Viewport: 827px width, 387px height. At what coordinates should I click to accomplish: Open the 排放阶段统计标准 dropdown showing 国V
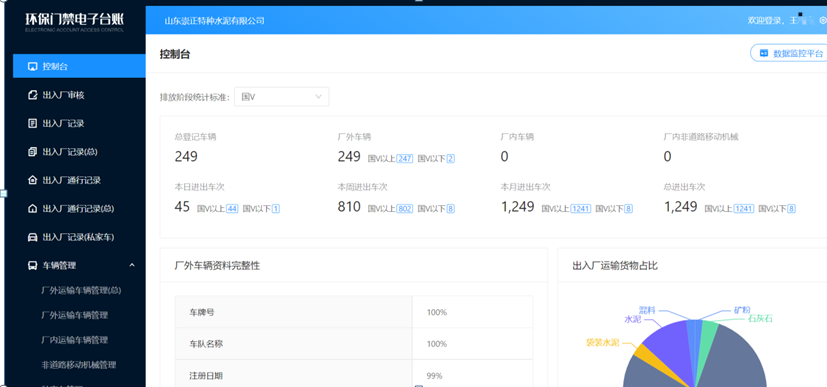click(282, 96)
